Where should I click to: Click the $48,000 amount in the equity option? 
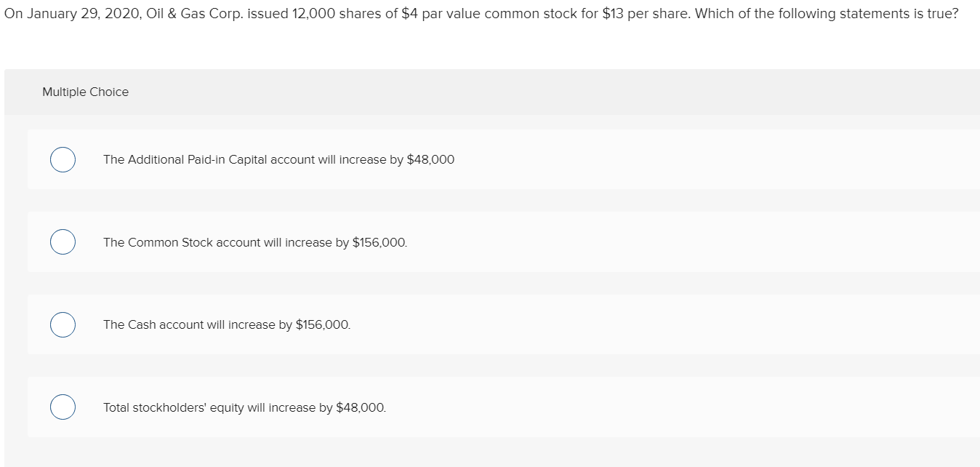click(361, 407)
